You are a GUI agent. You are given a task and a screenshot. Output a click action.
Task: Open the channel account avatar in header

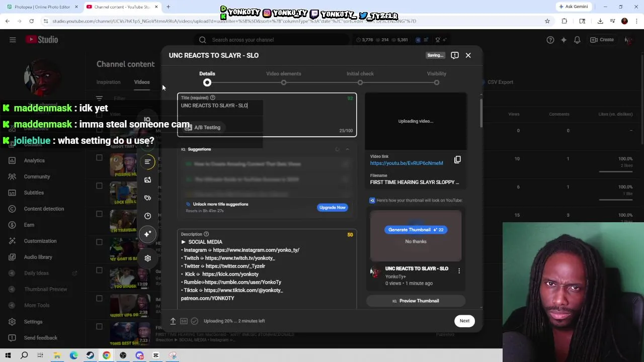point(627,40)
